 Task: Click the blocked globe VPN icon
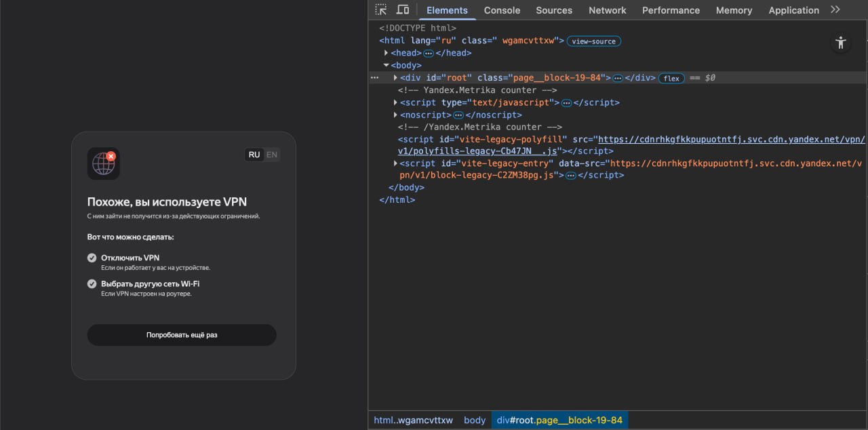tap(104, 163)
